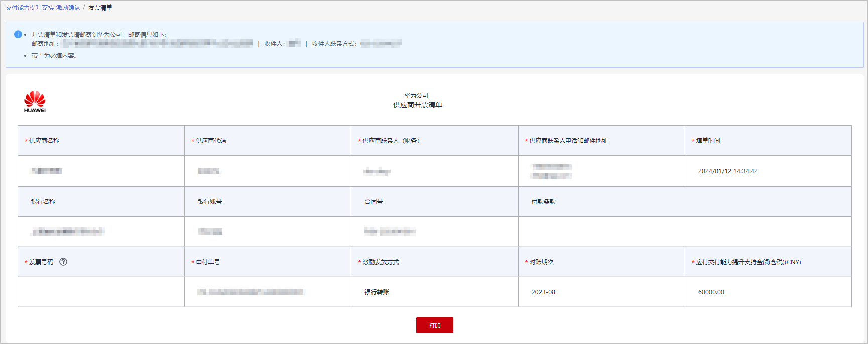868x344 pixels.
Task: Click the 发票清单 breadcrumb text
Action: click(x=100, y=8)
